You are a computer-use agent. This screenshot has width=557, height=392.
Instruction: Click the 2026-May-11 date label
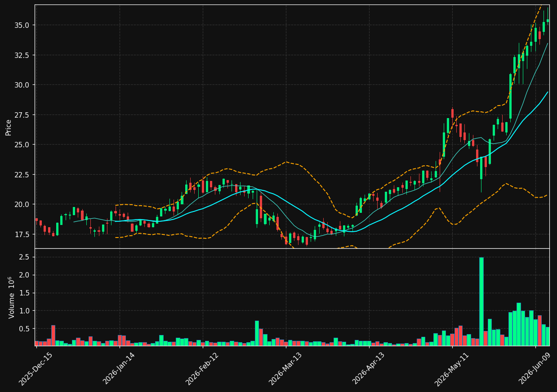coord(451,369)
